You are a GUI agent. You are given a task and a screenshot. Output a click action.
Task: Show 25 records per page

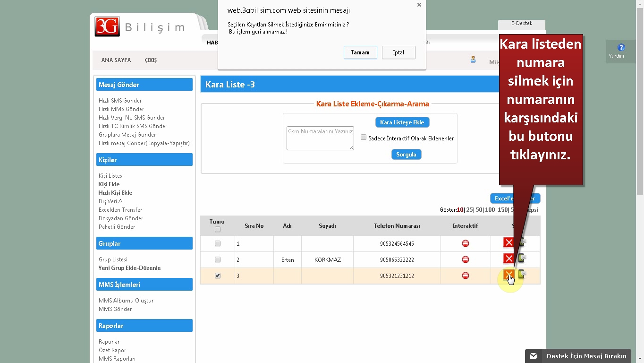pos(469,210)
